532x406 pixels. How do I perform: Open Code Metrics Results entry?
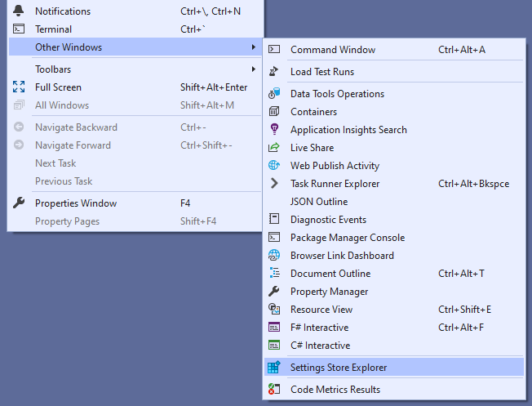click(394, 390)
